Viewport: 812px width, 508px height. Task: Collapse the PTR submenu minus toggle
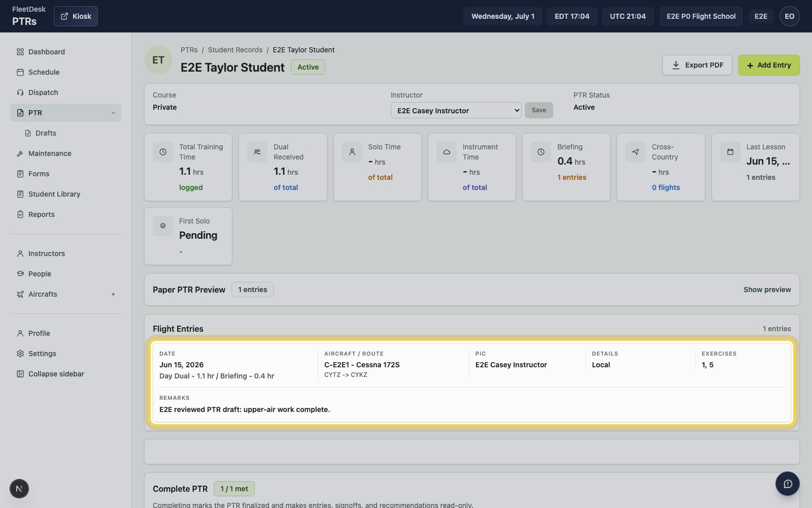coord(113,113)
